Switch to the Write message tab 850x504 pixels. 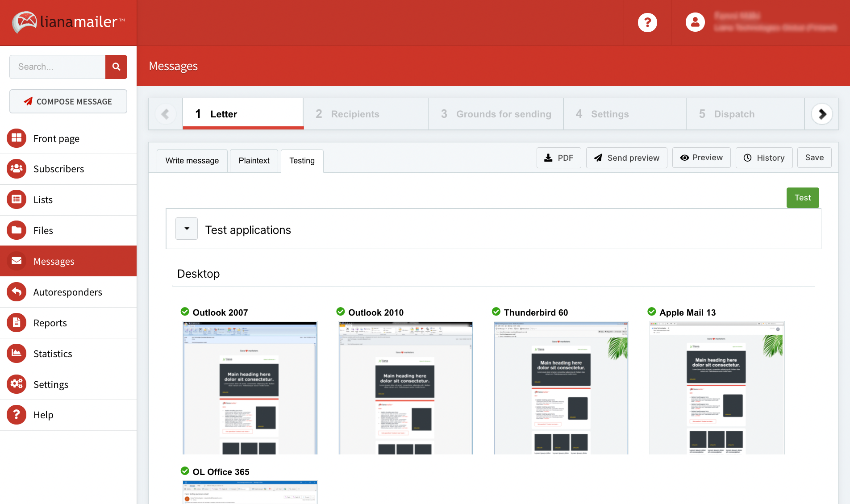[192, 161]
